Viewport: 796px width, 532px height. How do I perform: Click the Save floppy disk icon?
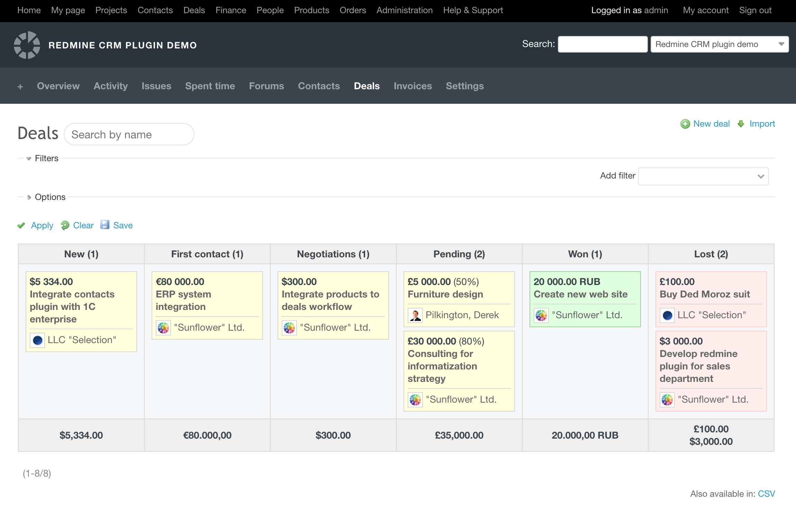105,225
